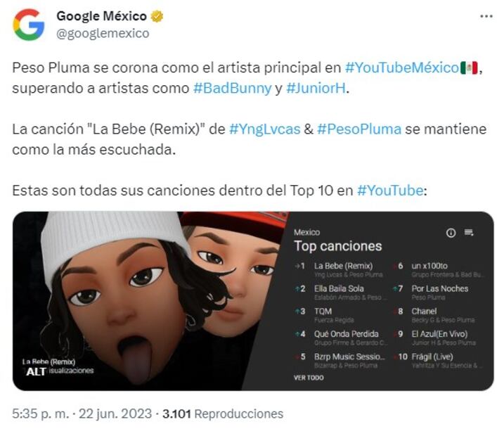Click the gold verified badge
504x436 pixels.
pyautogui.click(x=157, y=16)
